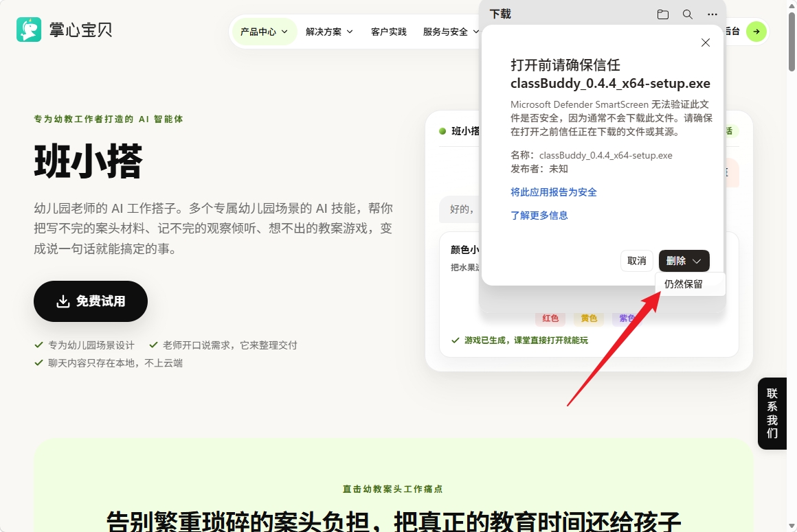
Task: Click 老师开口说需求，它来整理交付 text
Action: click(x=229, y=345)
